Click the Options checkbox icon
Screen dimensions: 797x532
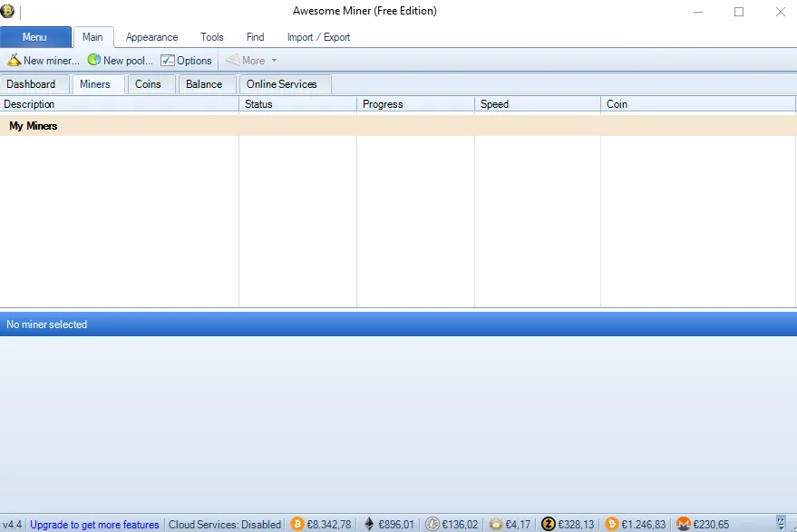(168, 61)
